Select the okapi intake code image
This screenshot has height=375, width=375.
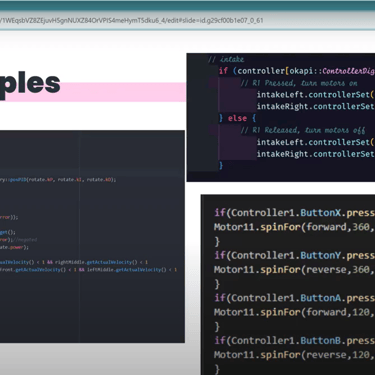[x=281, y=117]
